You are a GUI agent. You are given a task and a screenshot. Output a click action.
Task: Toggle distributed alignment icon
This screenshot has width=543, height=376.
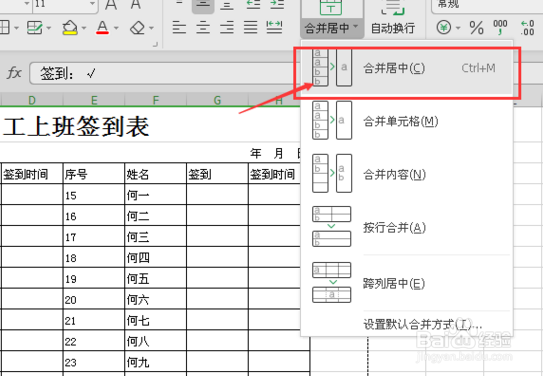tap(274, 27)
